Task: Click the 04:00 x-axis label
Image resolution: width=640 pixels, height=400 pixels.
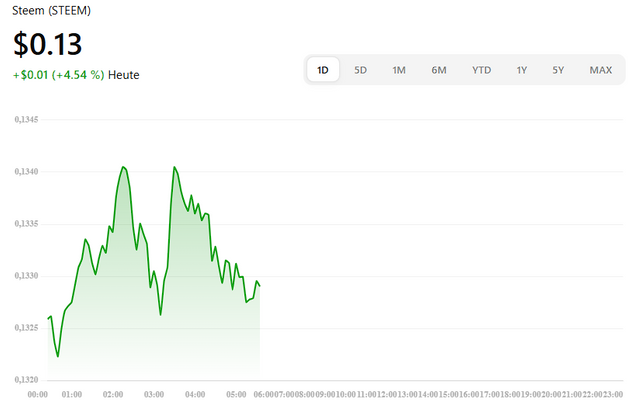Action: click(x=195, y=394)
